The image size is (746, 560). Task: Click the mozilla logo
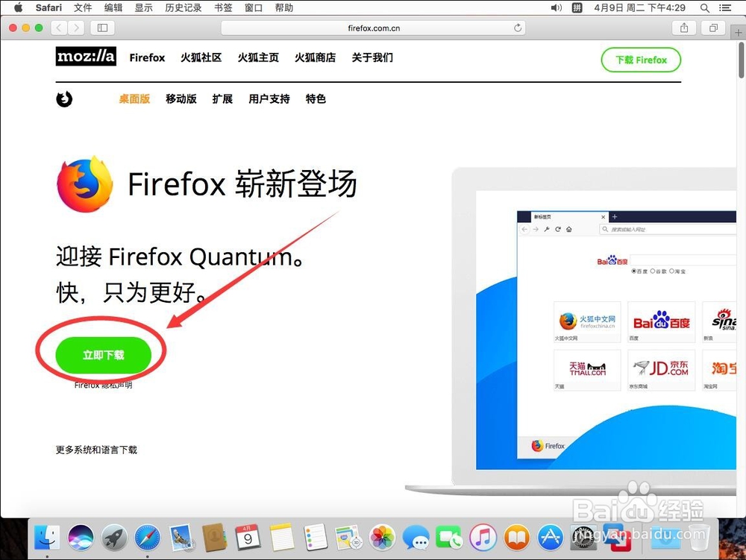pyautogui.click(x=86, y=56)
